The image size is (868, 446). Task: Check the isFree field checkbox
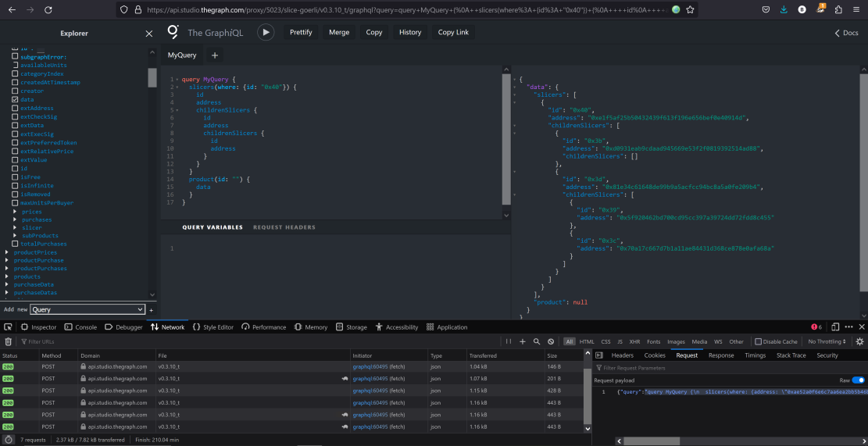[x=15, y=177]
